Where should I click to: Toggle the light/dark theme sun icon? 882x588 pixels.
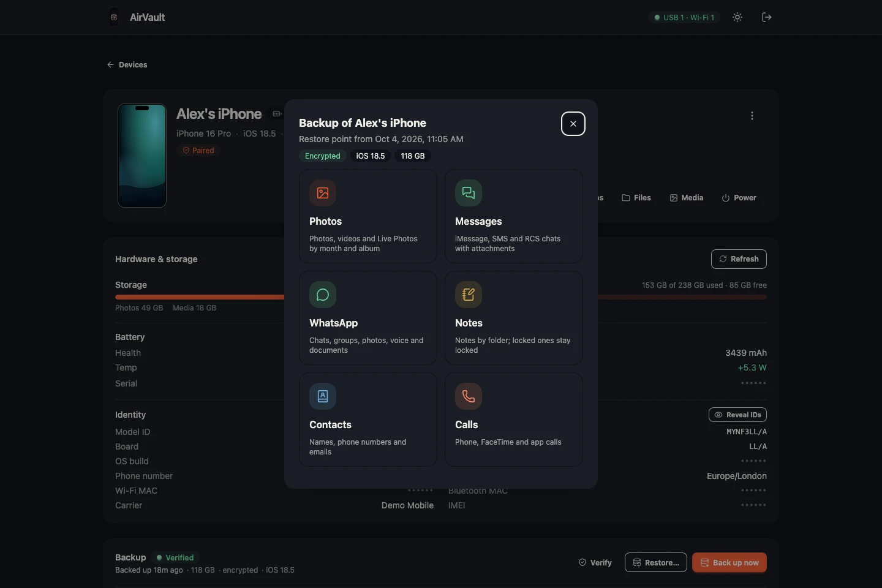[x=737, y=17]
